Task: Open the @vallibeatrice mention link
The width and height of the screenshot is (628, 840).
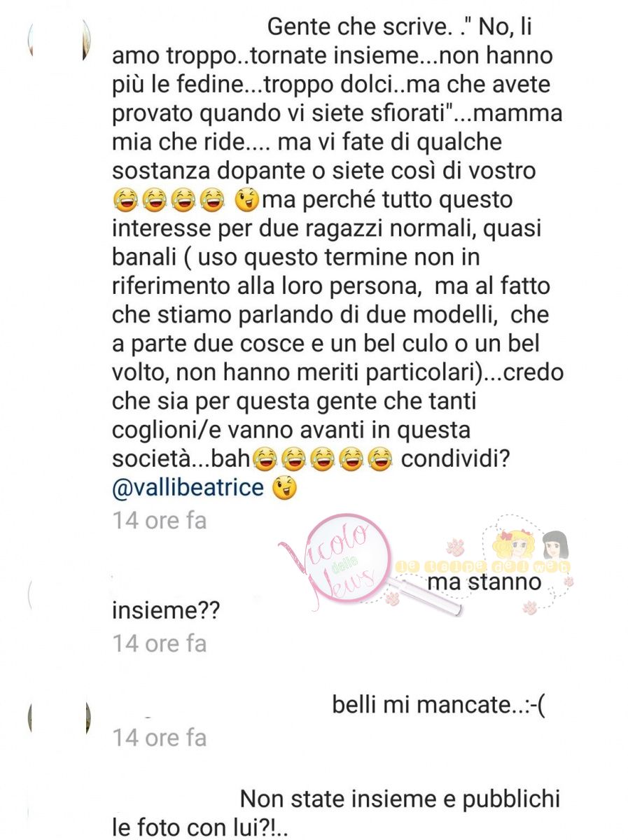Action: (x=188, y=488)
